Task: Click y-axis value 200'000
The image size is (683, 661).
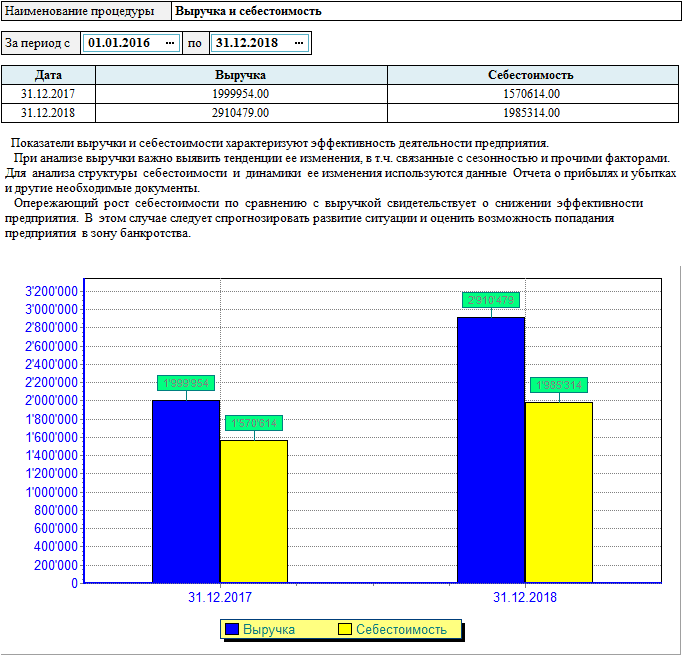Action: click(55, 565)
